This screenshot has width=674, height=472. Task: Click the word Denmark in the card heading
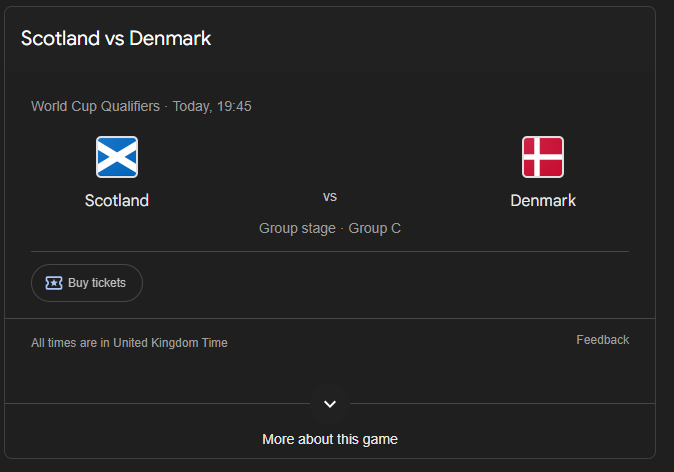coord(169,39)
